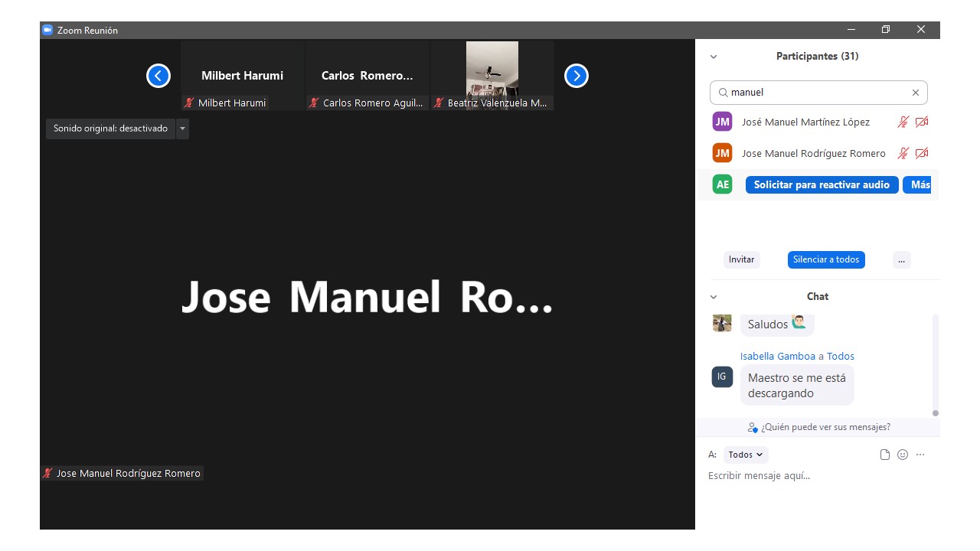Click muted microphone icon for Rodríguez Romero
The width and height of the screenshot is (980, 551).
[x=903, y=153]
